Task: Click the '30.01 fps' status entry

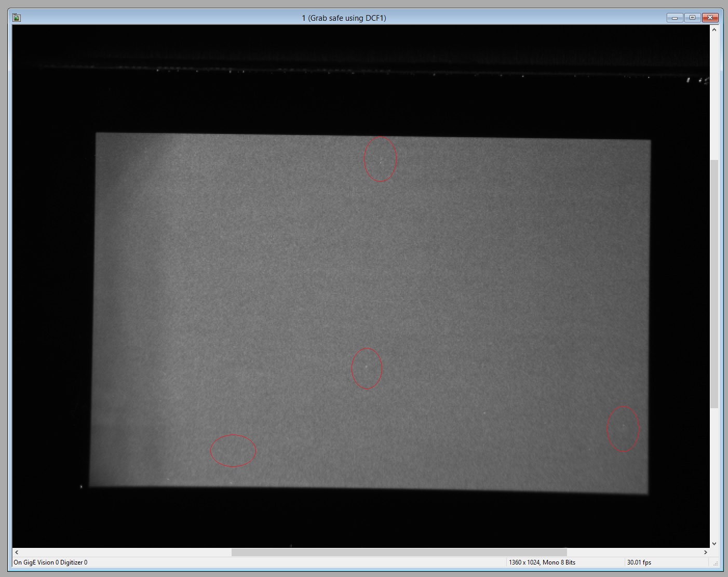Action: (x=639, y=562)
